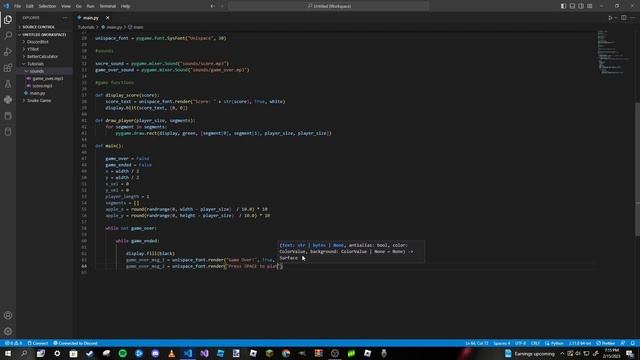Viewport: 640px width, 360px height.
Task: Open errors and warnings in status bar
Action: [x=13, y=343]
